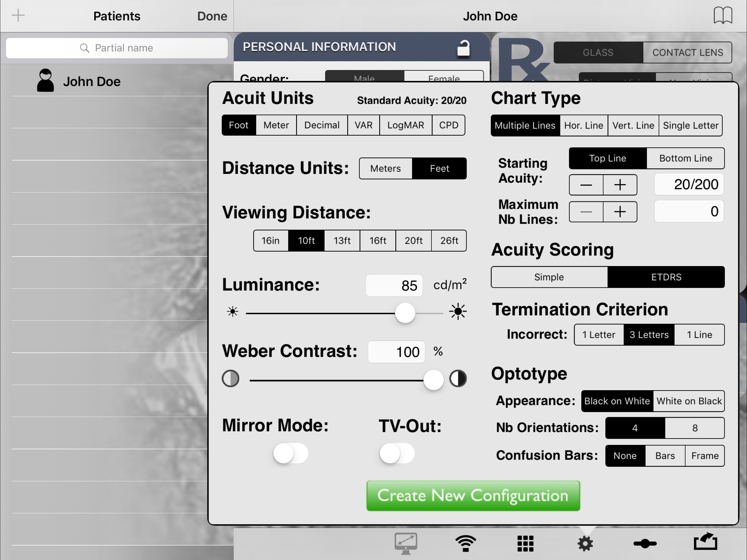
Task: Decrease Starting Acuity with minus stepper
Action: coord(586,185)
